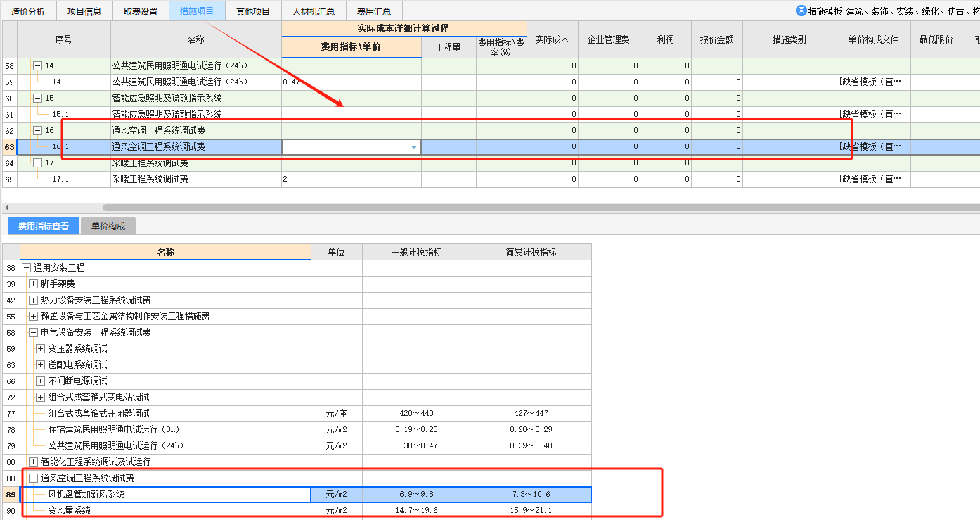Expand the 脚手架费 node
Screen dimensions: 980x520
click(33, 284)
